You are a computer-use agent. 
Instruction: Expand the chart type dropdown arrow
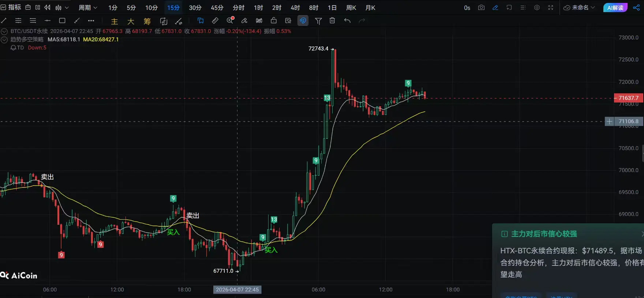pyautogui.click(x=67, y=7)
